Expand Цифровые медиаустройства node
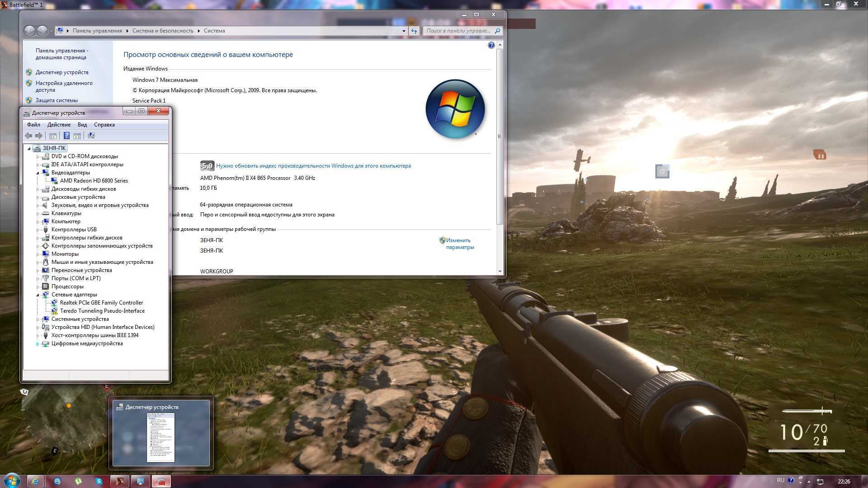868x488 pixels. click(x=38, y=343)
